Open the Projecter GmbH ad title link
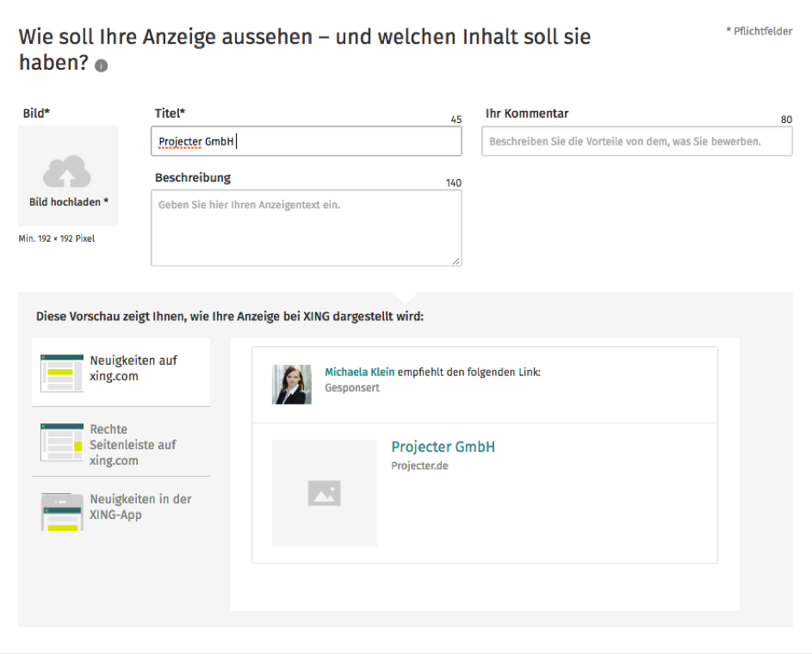812x654 pixels. 443,447
